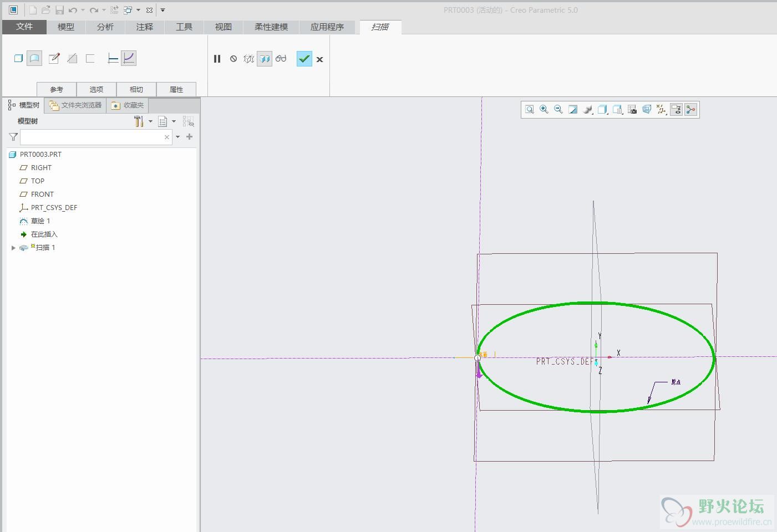
Task: Click the tree columns display icon
Action: tap(188, 121)
